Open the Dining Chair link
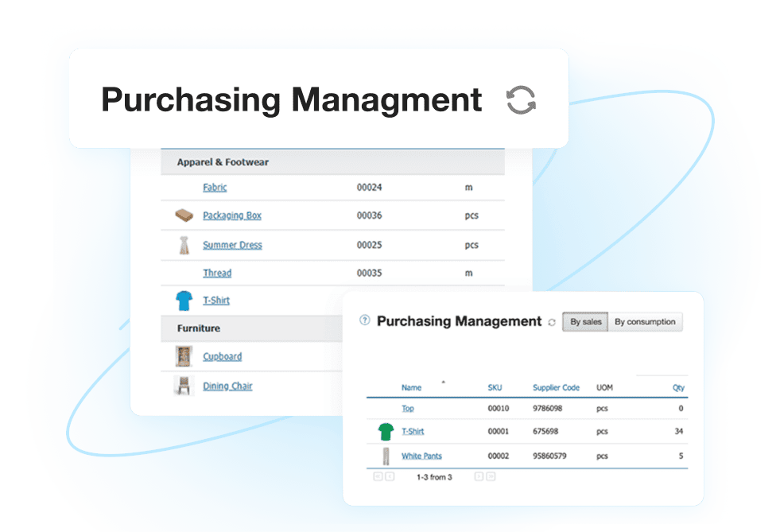 [227, 386]
